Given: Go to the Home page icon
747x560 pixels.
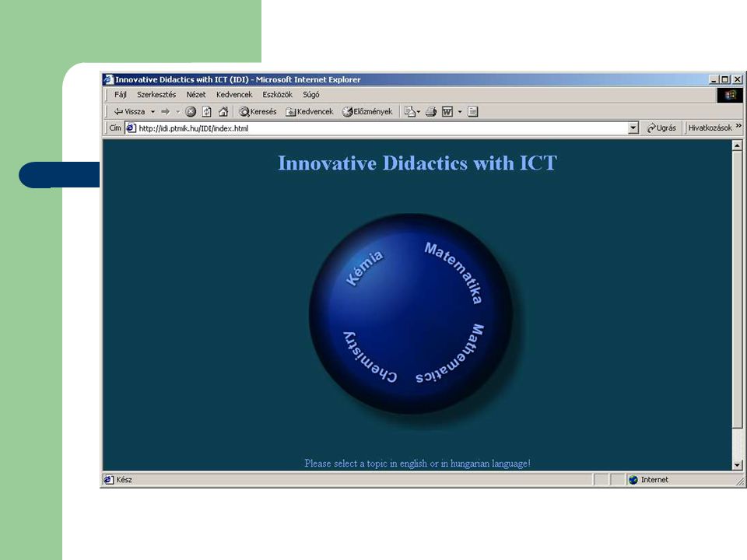Looking at the screenshot, I should (x=223, y=112).
